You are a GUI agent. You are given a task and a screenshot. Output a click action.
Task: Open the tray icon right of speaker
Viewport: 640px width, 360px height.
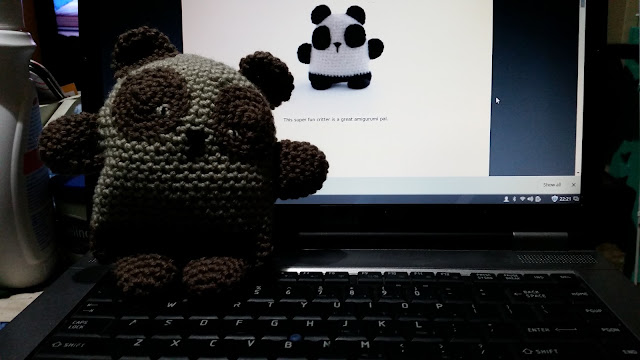click(538, 199)
